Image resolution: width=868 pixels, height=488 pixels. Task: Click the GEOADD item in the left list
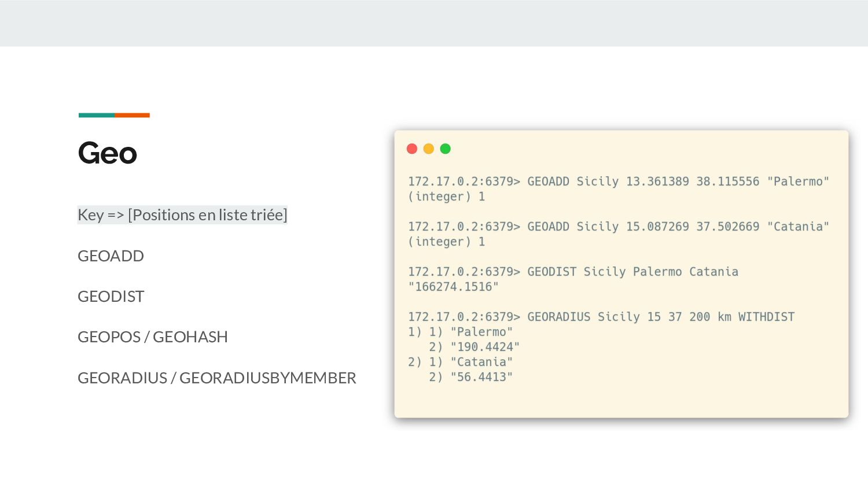pos(111,256)
